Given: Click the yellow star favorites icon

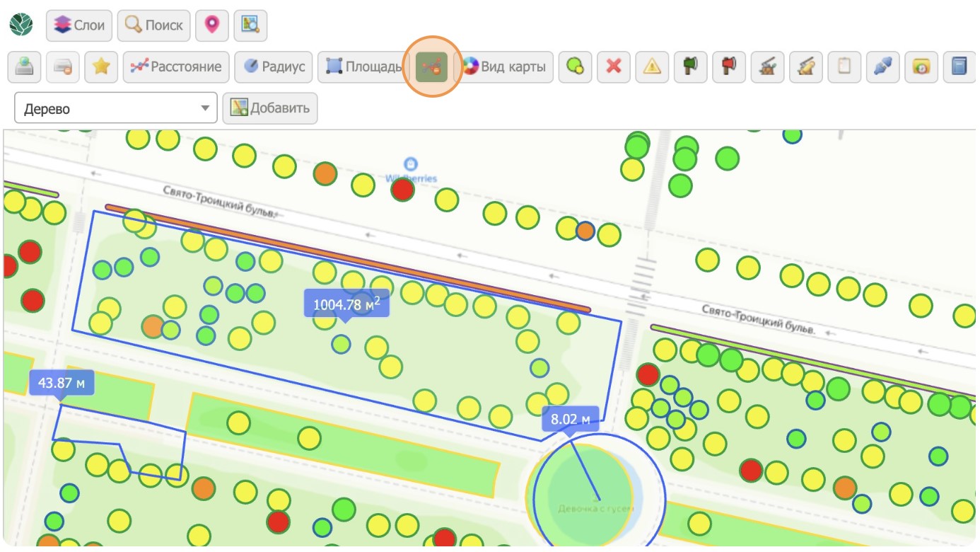Looking at the screenshot, I should (x=101, y=67).
